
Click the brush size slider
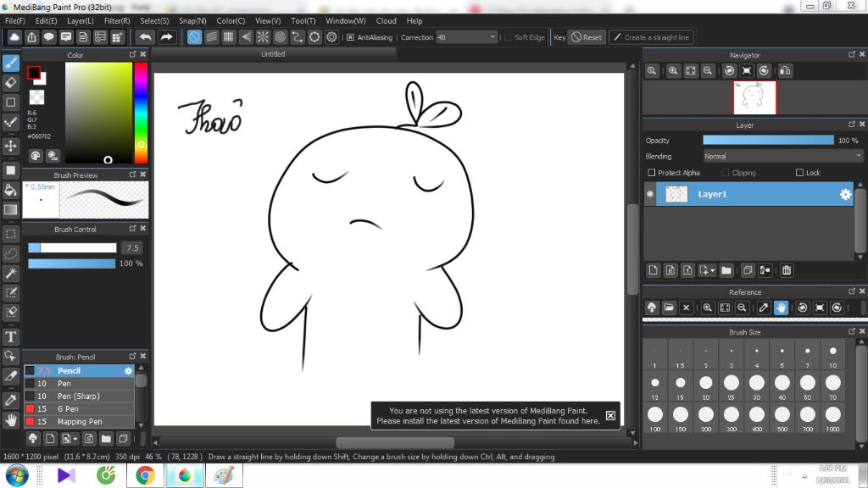(72, 248)
